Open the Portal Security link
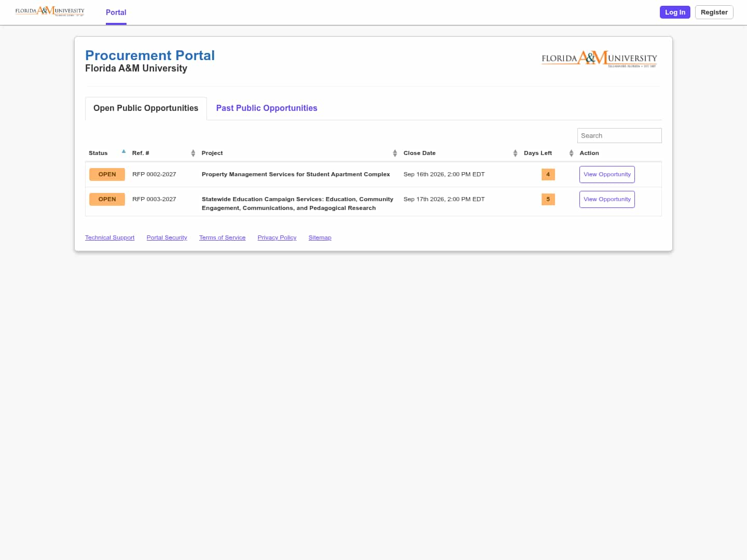Viewport: 747px width, 560px height. coord(167,237)
